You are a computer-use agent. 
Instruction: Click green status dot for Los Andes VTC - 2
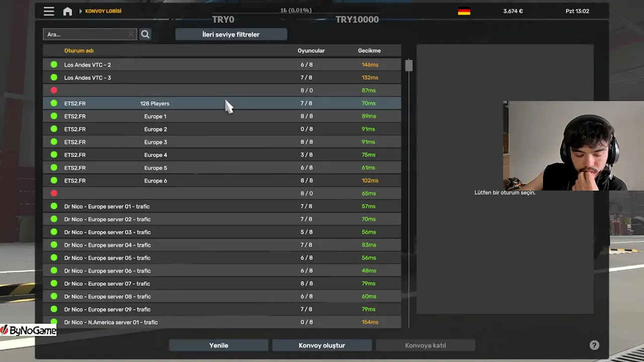54,64
